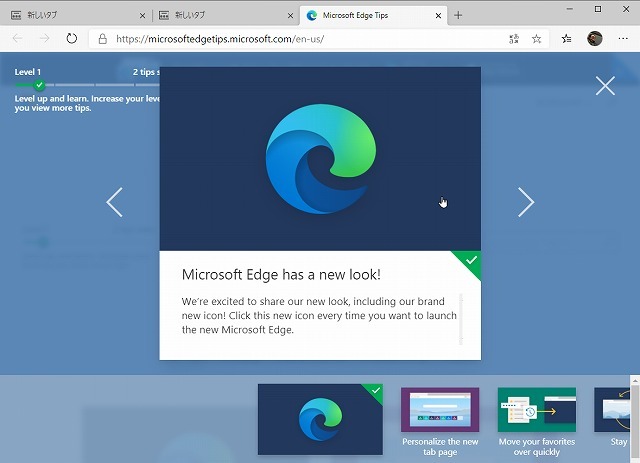Image resolution: width=640 pixels, height=463 pixels.
Task: Click the page scrollbar up arrow
Action: tap(635, 380)
